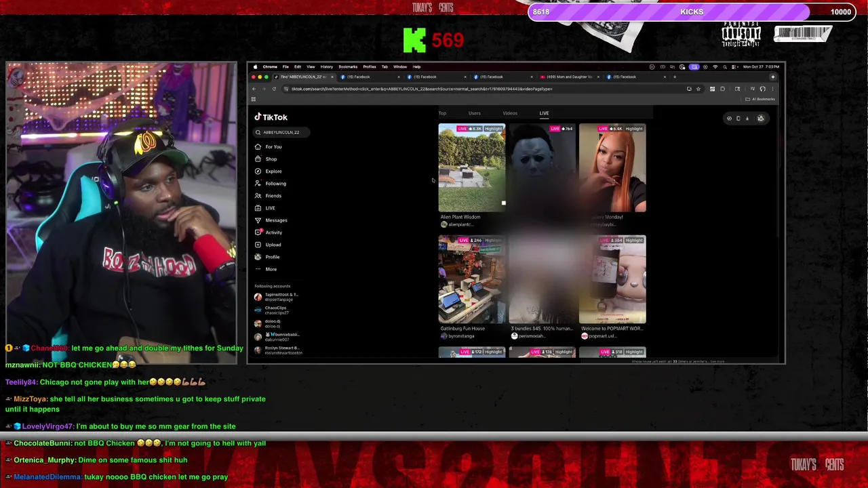Open the Profiles menu
The width and height of the screenshot is (868, 488).
370,66
